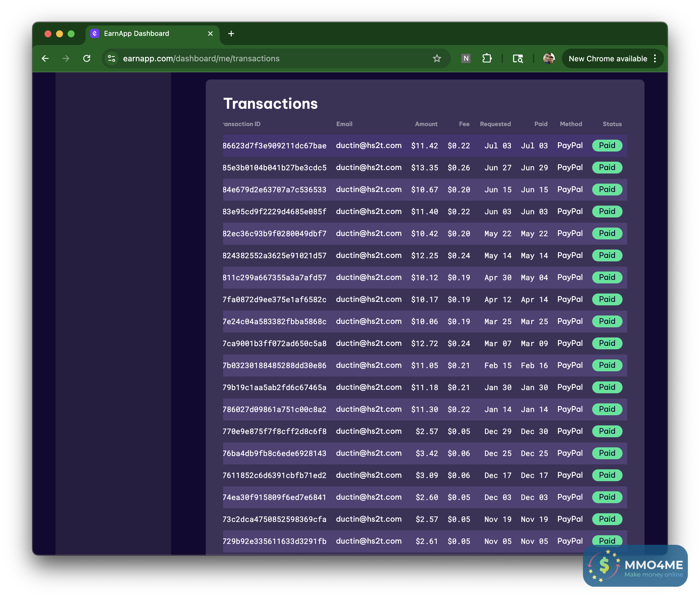Open the Extensions puzzle icon
The image size is (700, 598).
pyautogui.click(x=487, y=58)
